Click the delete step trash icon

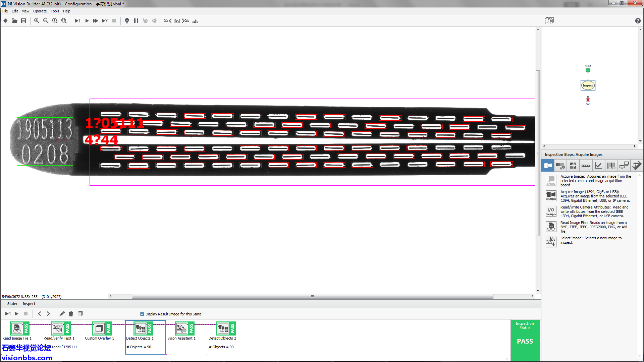click(x=71, y=314)
